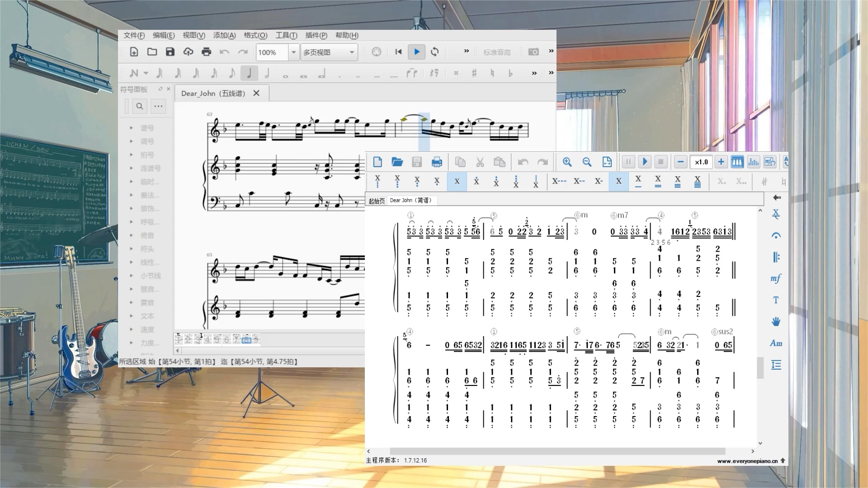Play the 简谱 score

pyautogui.click(x=645, y=162)
